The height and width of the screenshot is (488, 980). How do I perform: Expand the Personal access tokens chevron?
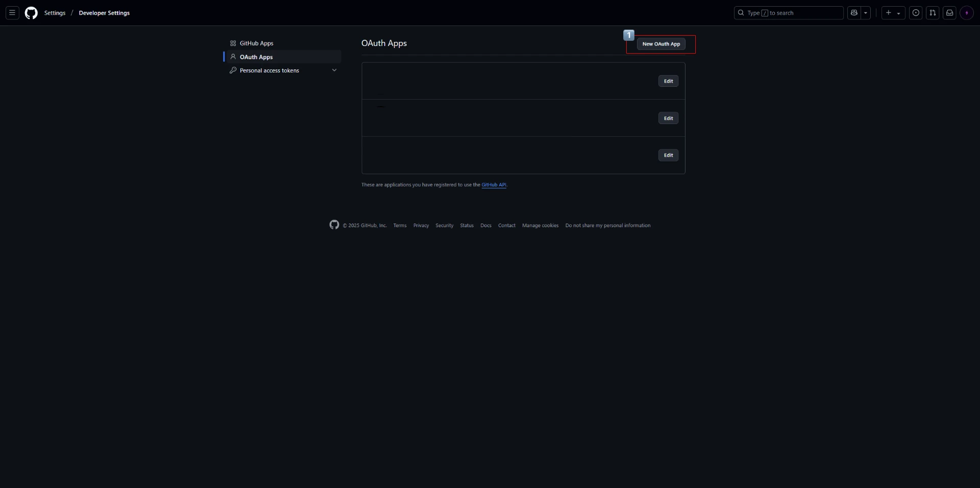[334, 70]
